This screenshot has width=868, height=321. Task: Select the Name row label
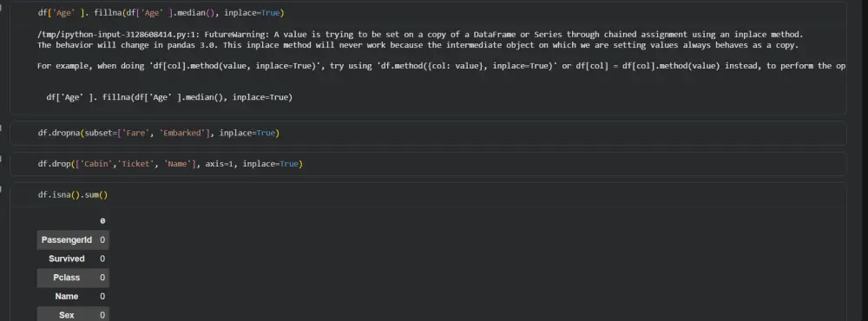tap(67, 297)
